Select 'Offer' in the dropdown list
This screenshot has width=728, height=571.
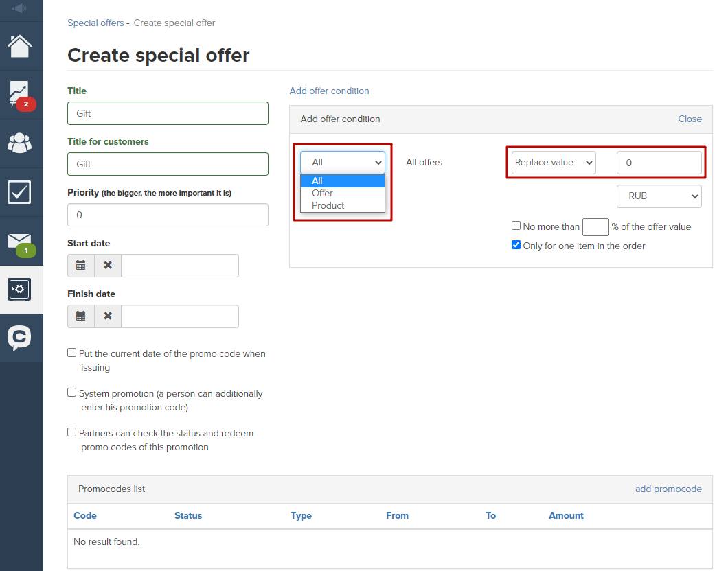[343, 193]
